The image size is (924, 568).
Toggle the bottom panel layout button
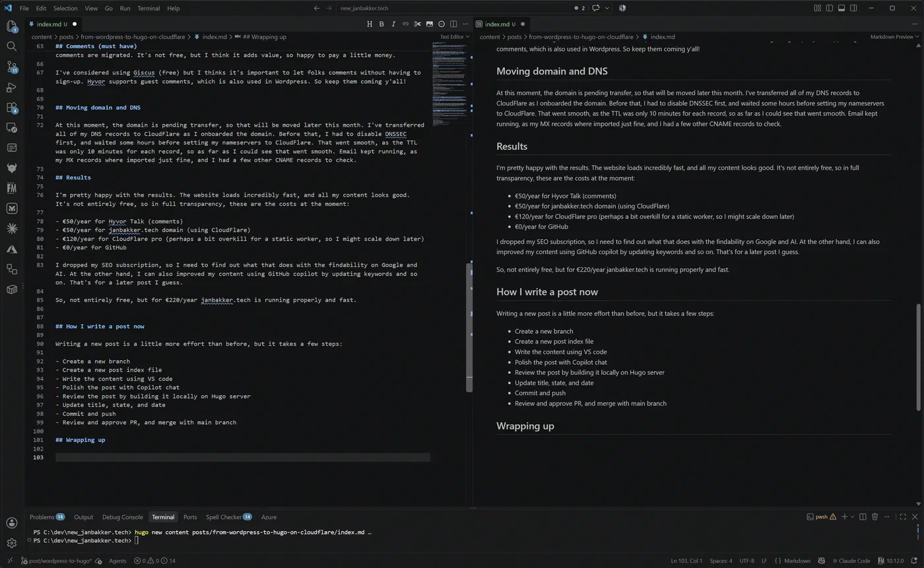841,8
